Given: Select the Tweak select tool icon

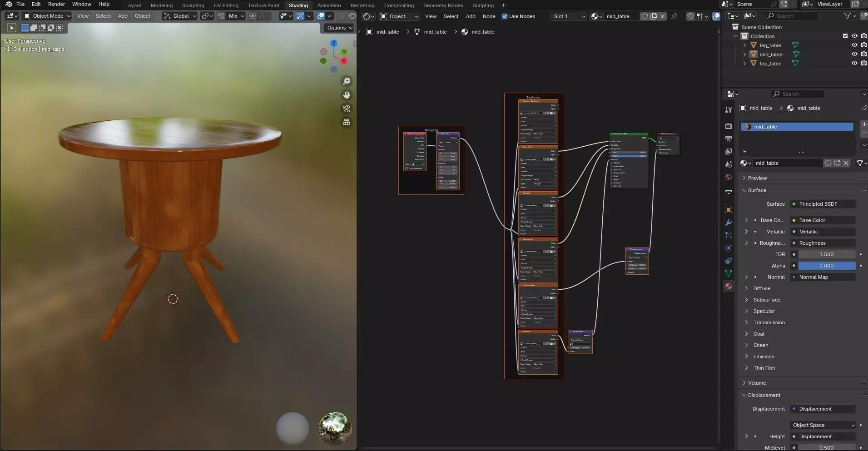Looking at the screenshot, I should tap(12, 28).
